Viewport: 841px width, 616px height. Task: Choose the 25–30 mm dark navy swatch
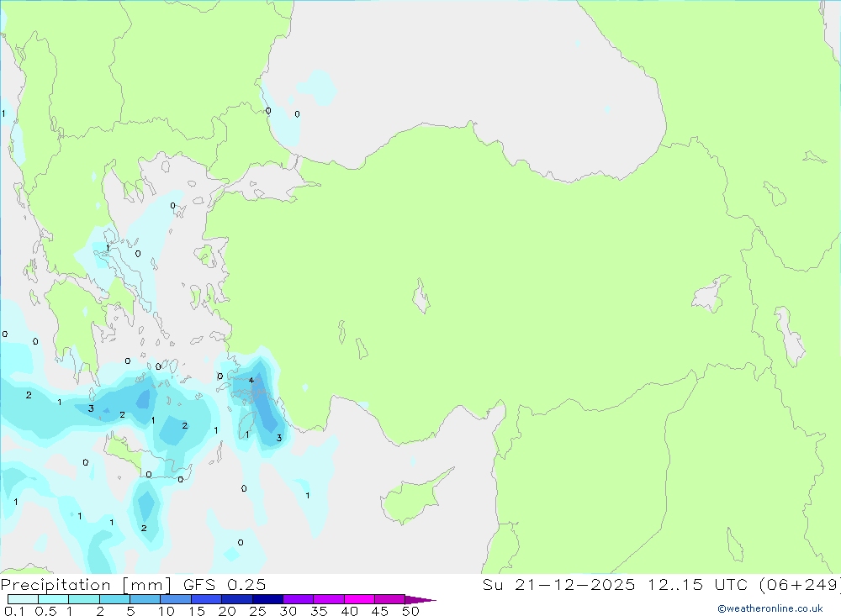267,599
